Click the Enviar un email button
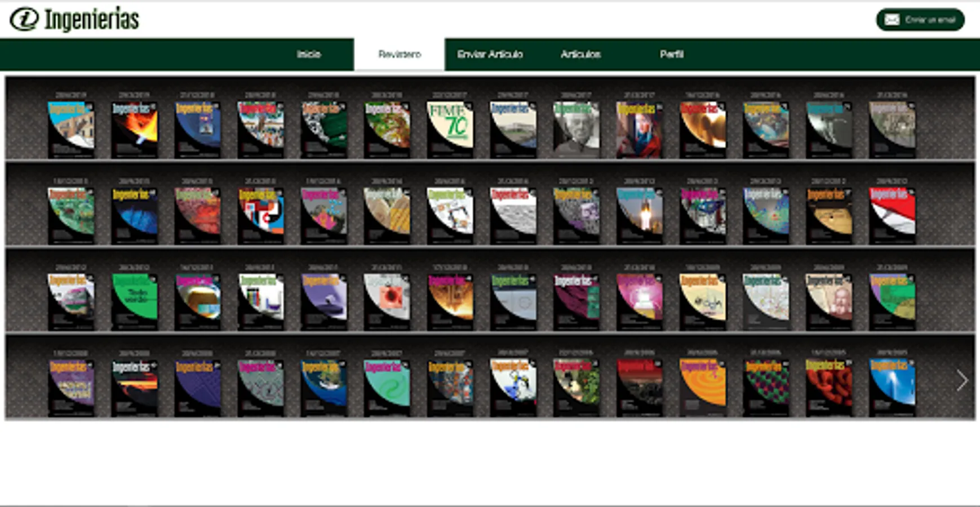 coord(920,20)
